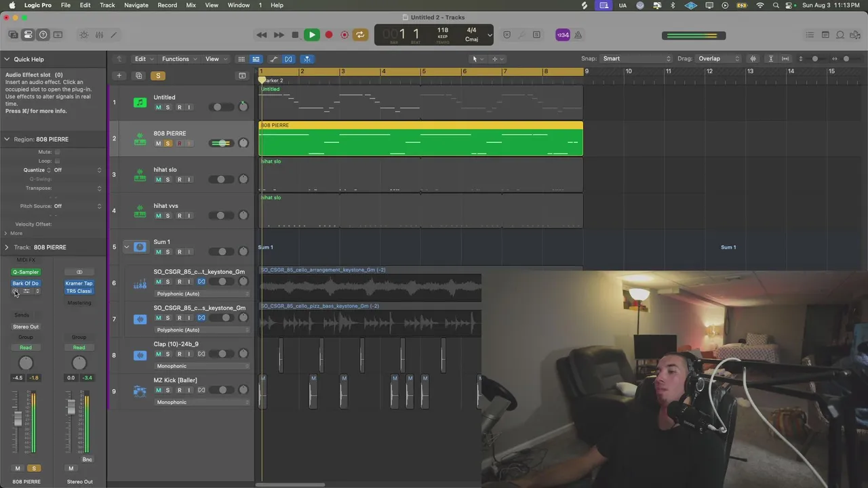Open the Mix menu

[191, 5]
